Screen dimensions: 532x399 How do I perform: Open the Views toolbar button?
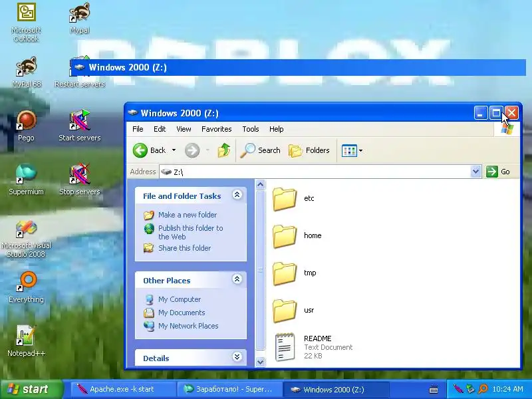point(352,150)
